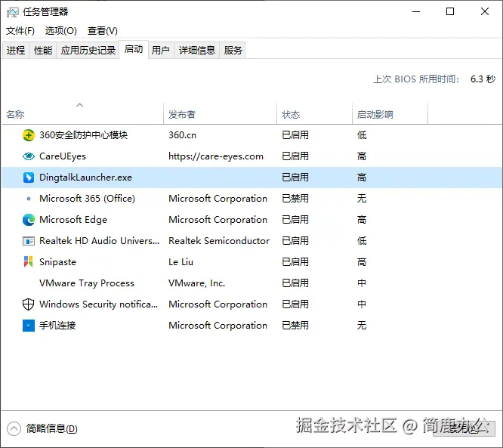The height and width of the screenshot is (448, 503).
Task: Switch to the 应用历史记录 tab
Action: click(88, 51)
